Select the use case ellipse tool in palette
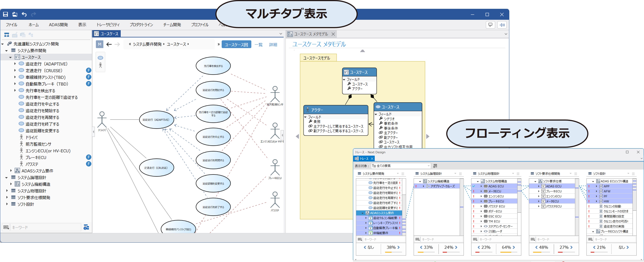Viewport: 644px width, 262px height. click(x=100, y=58)
